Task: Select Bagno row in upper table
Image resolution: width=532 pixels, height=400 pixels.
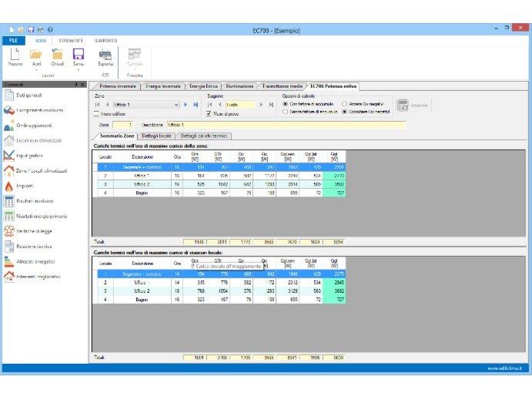Action: (x=219, y=193)
